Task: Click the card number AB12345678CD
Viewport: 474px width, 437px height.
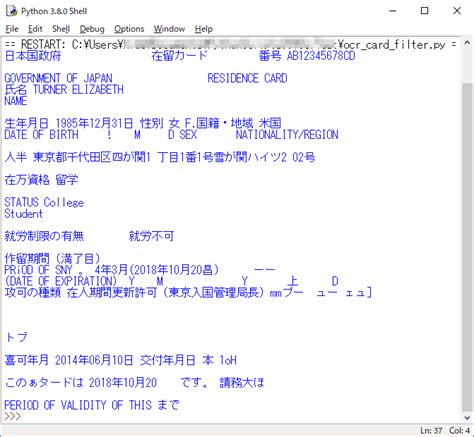Action: click(x=321, y=55)
